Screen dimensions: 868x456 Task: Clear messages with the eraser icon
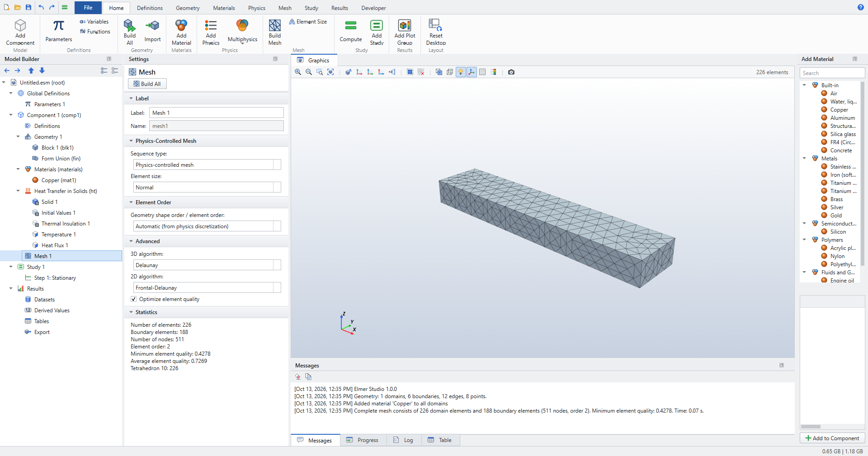point(298,376)
